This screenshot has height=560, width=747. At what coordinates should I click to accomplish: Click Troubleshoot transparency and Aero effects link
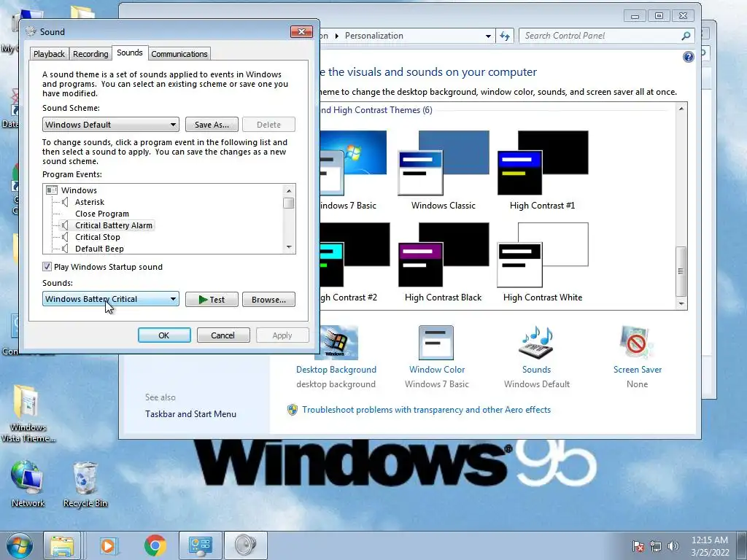[x=426, y=410]
